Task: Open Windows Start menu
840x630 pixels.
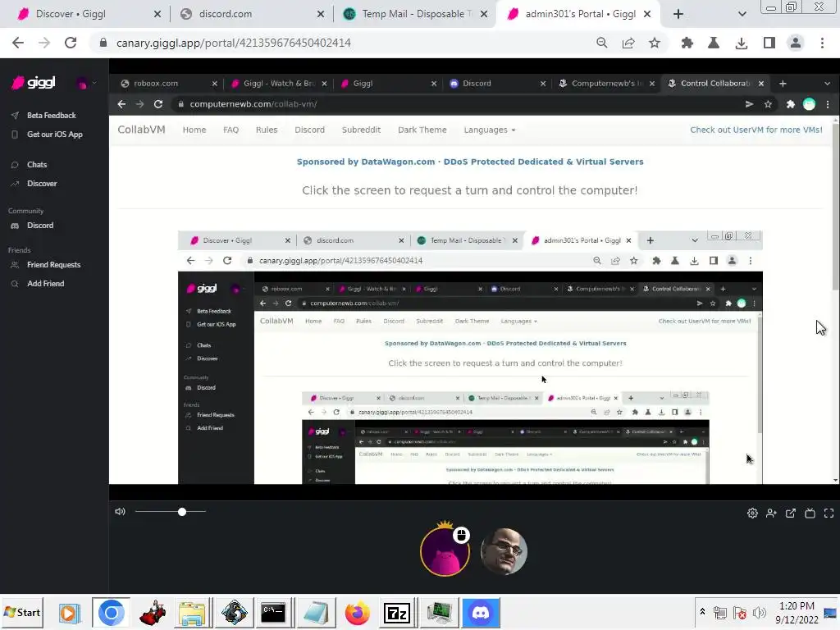Action: [x=22, y=612]
